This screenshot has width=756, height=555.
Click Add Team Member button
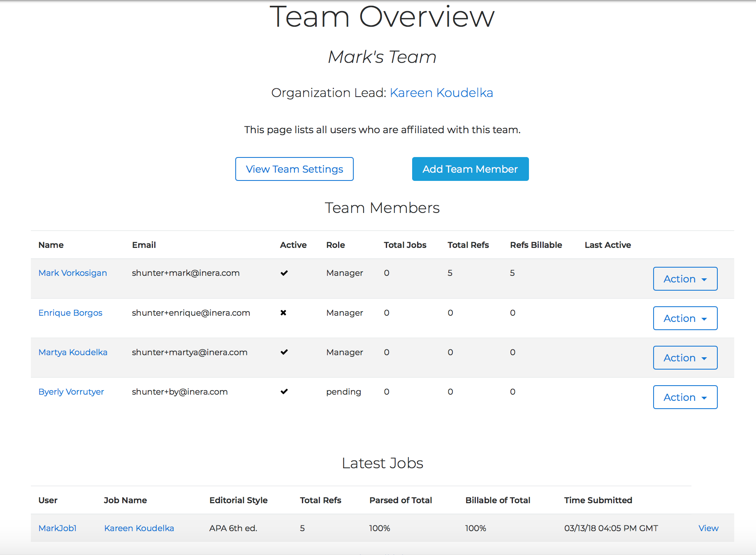(x=470, y=169)
